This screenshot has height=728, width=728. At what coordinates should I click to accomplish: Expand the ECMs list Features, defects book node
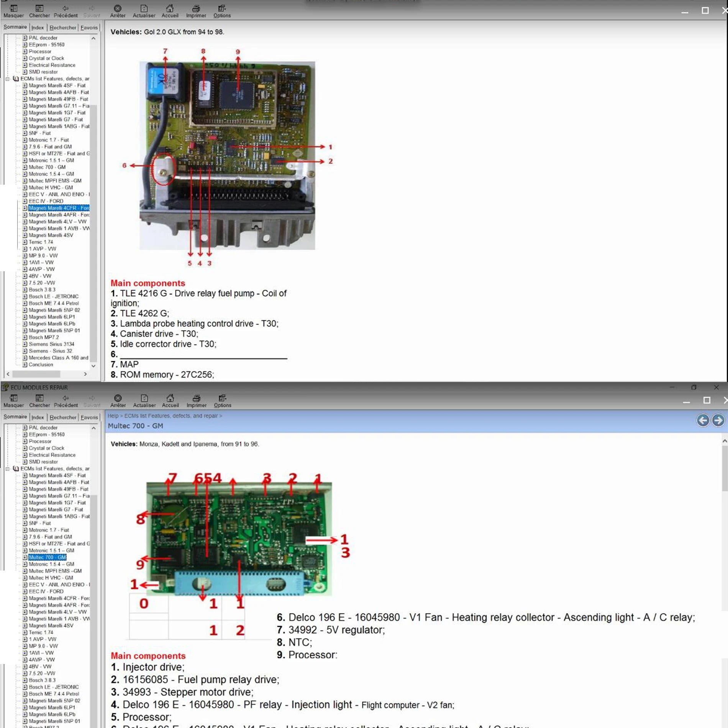pyautogui.click(x=8, y=78)
